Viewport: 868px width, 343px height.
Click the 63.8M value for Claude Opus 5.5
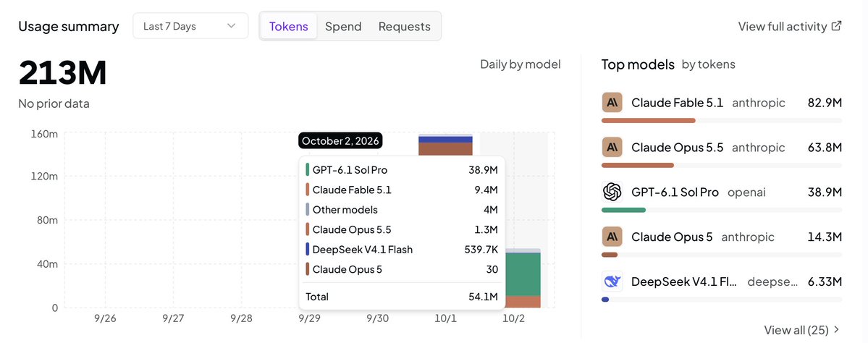[x=825, y=147]
